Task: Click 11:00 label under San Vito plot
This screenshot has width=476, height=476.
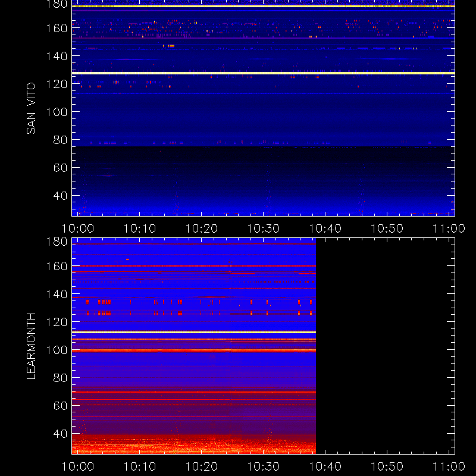Action: tap(449, 228)
